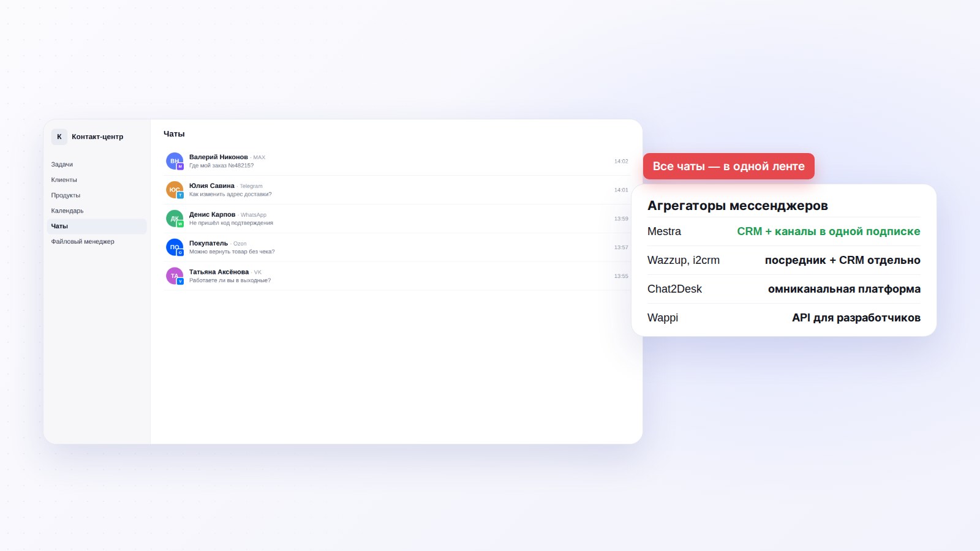
Task: Click Wappi in the card
Action: (663, 318)
